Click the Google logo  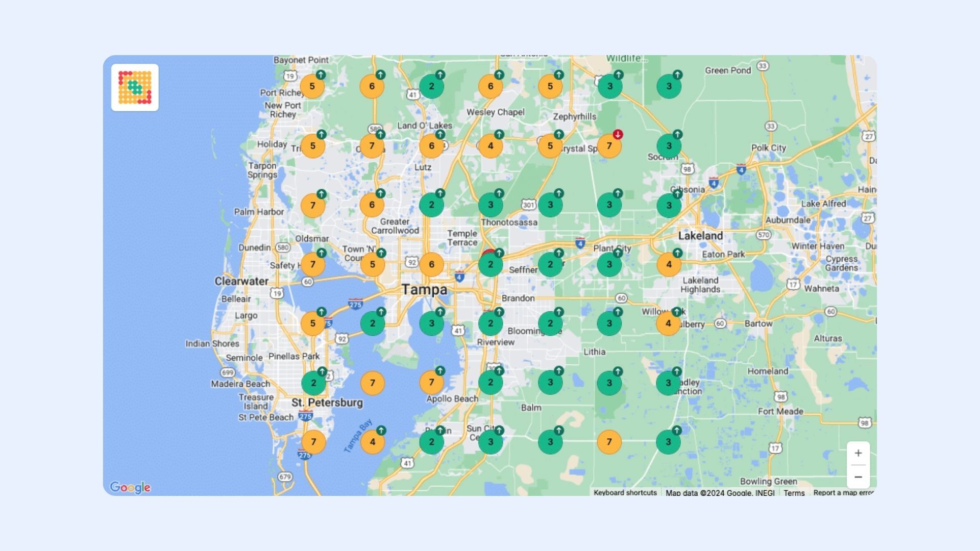pyautogui.click(x=130, y=488)
